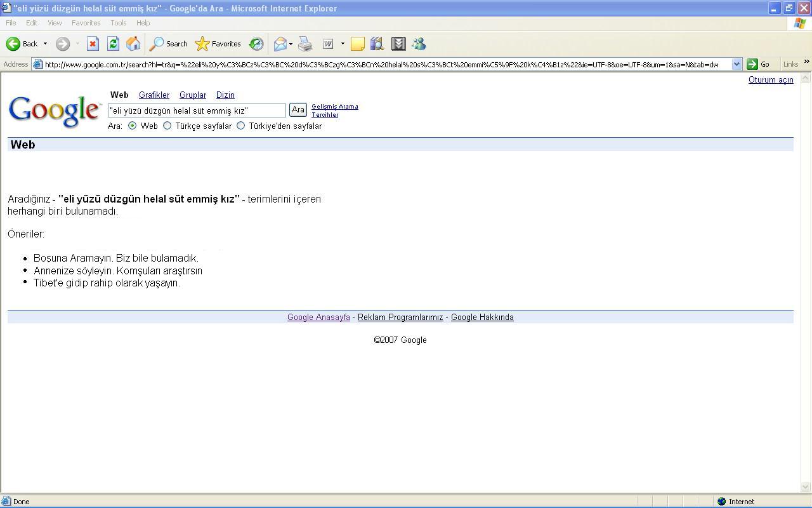Screen dimensions: 812x508
Task: Click the text 'Boşuna Aramayın. Biz bile bulamadık.'
Action: [x=116, y=258]
